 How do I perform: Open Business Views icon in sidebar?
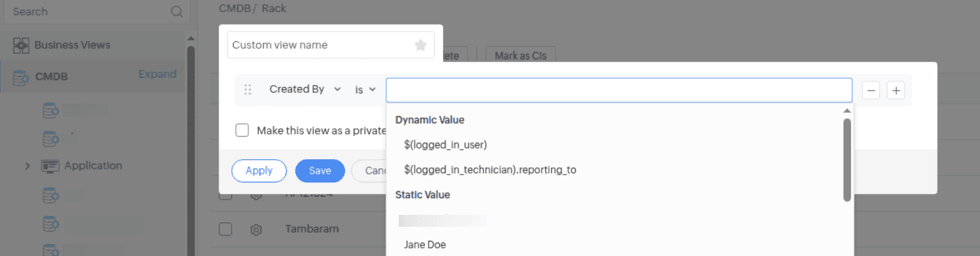click(21, 45)
